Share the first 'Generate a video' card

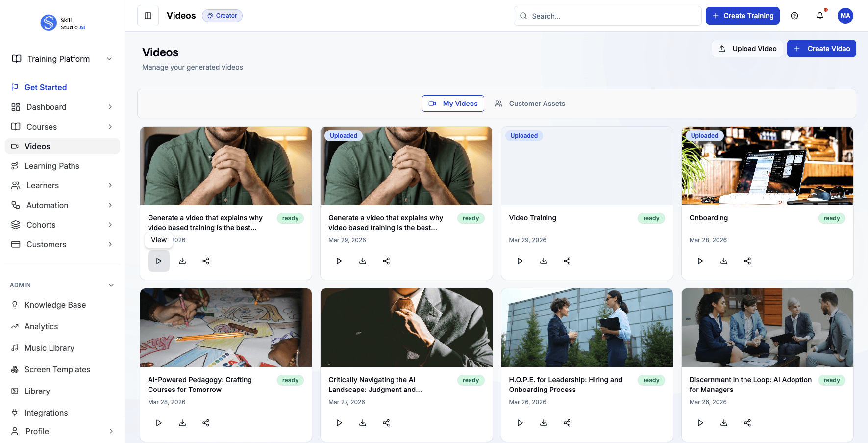coord(206,261)
